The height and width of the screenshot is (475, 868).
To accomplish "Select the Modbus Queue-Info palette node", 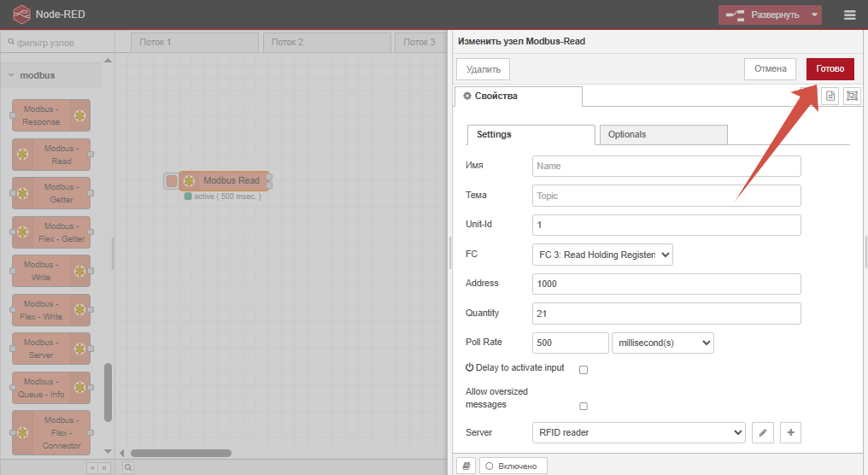I will point(51,388).
